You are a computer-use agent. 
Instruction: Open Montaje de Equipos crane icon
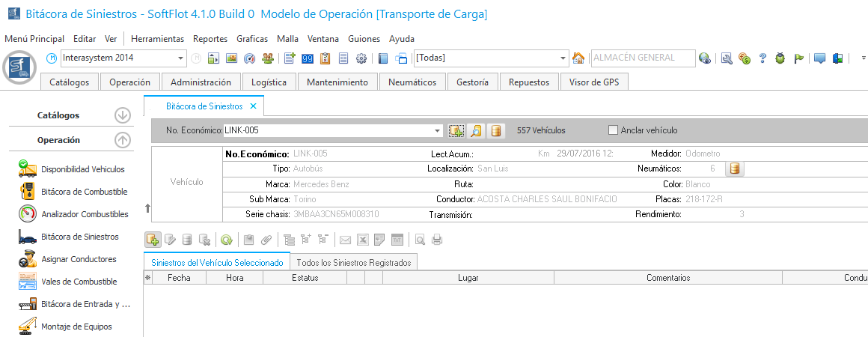point(28,327)
